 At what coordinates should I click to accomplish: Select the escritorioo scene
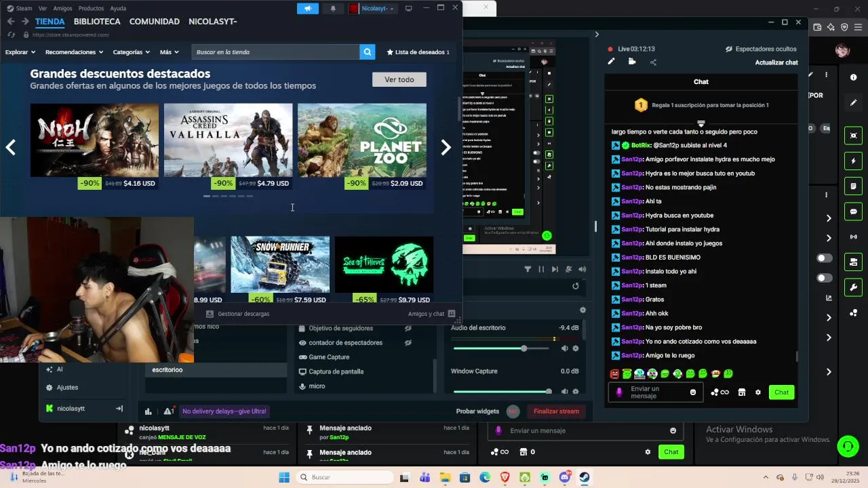pos(216,370)
